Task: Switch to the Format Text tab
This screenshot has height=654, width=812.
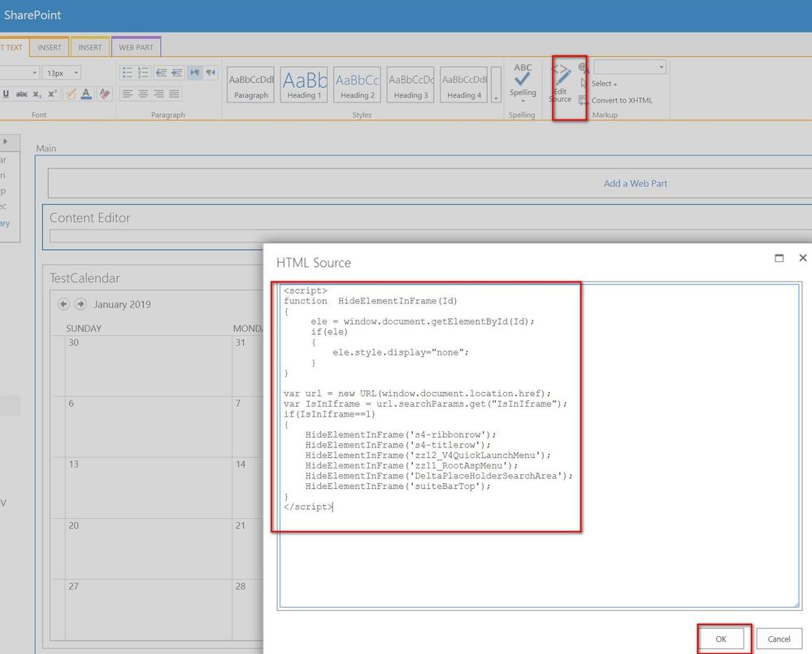Action: pos(12,47)
